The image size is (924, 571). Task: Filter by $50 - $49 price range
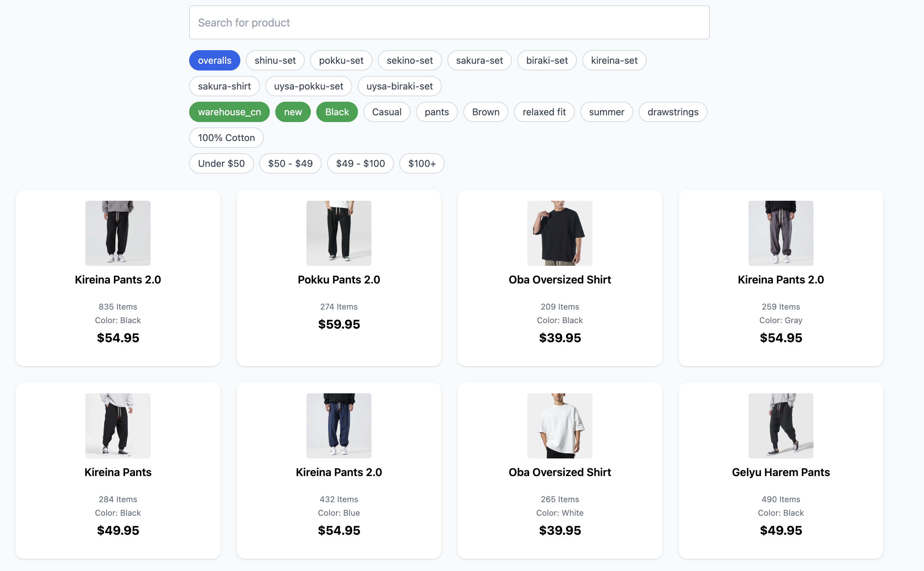(x=290, y=163)
